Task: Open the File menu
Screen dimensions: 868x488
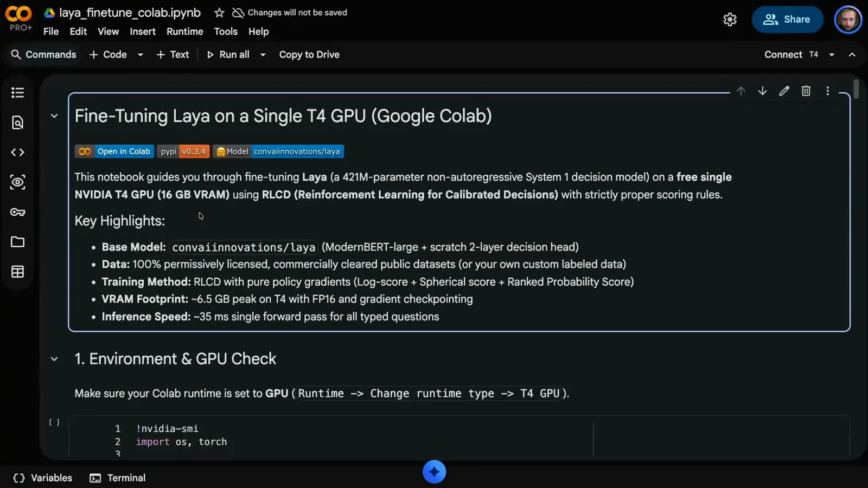Action: pos(51,31)
